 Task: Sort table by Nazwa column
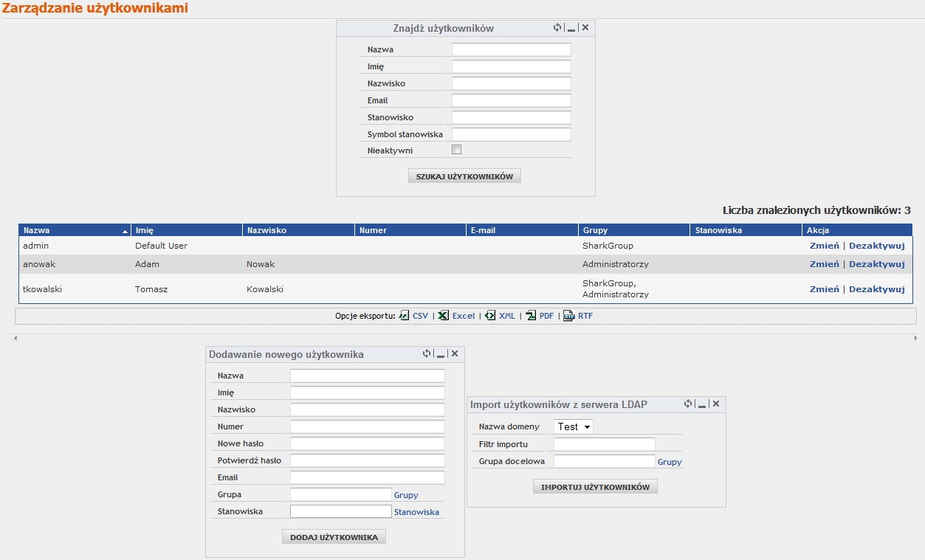pyautogui.click(x=75, y=230)
